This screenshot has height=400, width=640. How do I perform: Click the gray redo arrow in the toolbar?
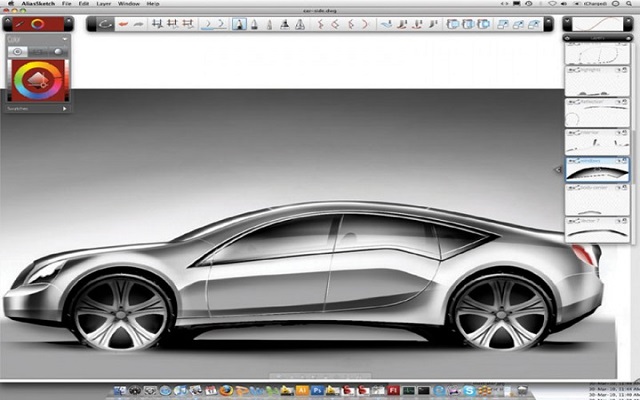tap(139, 24)
